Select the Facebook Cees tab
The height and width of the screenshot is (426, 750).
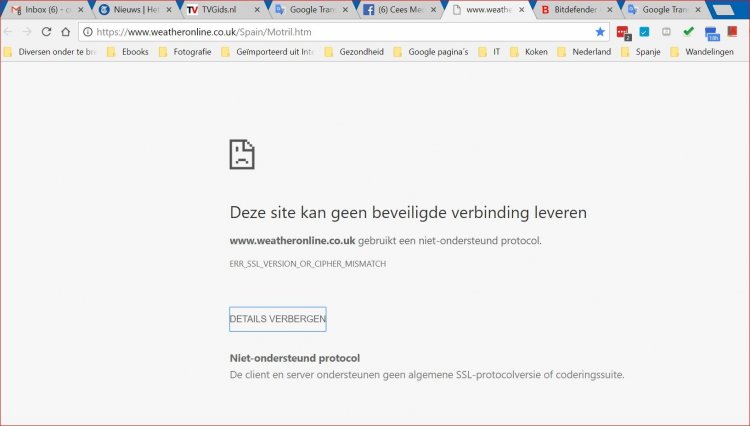click(x=400, y=10)
